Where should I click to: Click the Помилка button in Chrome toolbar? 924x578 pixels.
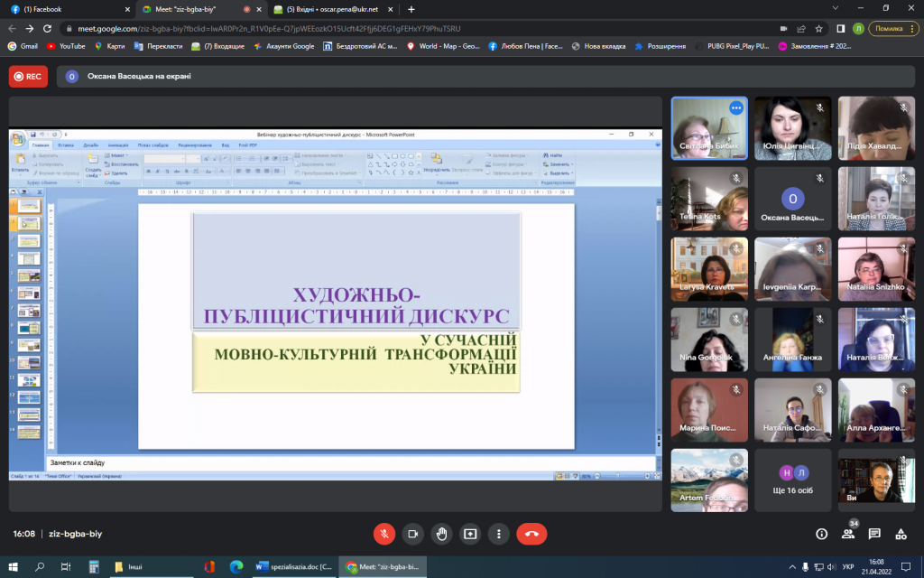coord(887,28)
